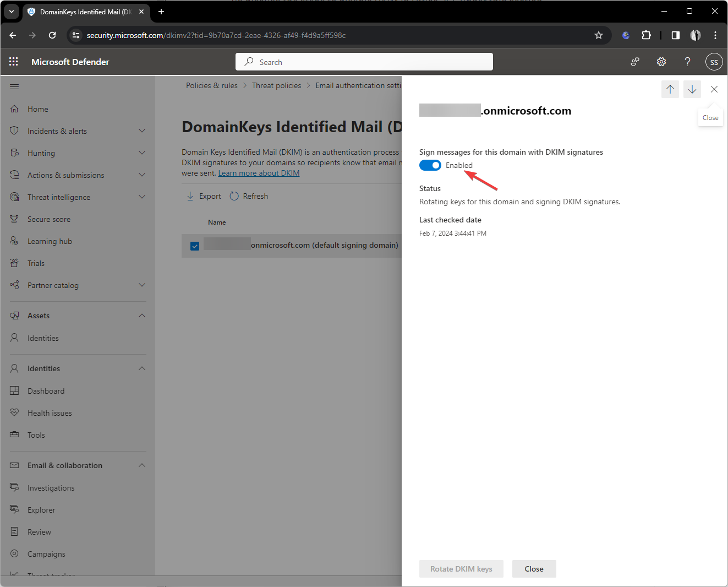Go back in browser history
Screen dimensions: 728x587
[13, 35]
